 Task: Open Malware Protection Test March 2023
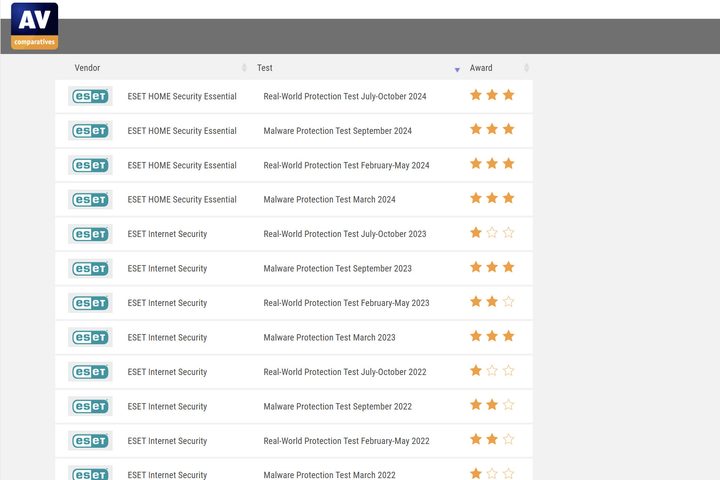(329, 338)
